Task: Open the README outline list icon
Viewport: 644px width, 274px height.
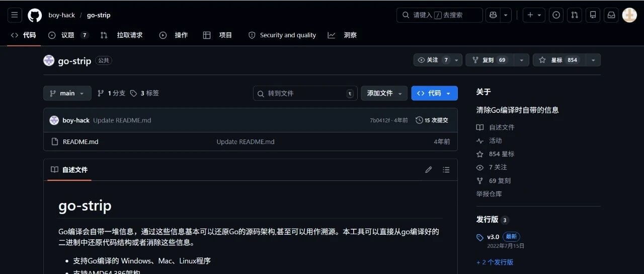Action: (x=446, y=170)
